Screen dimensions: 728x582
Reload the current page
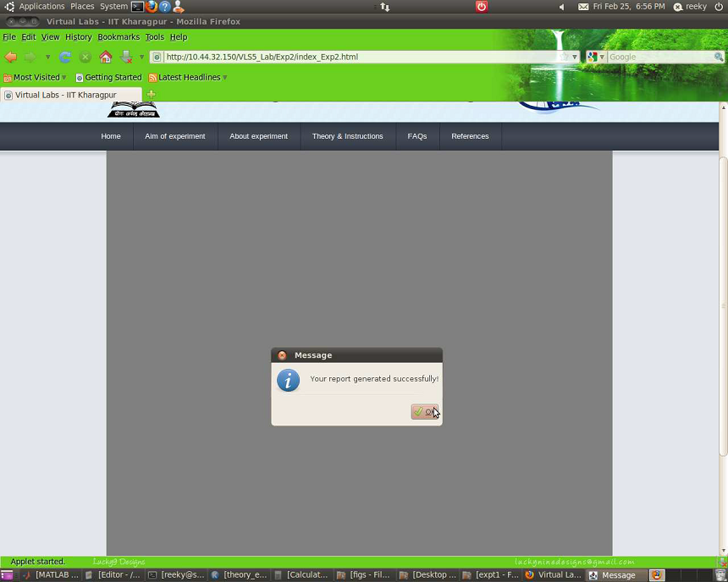[65, 58]
